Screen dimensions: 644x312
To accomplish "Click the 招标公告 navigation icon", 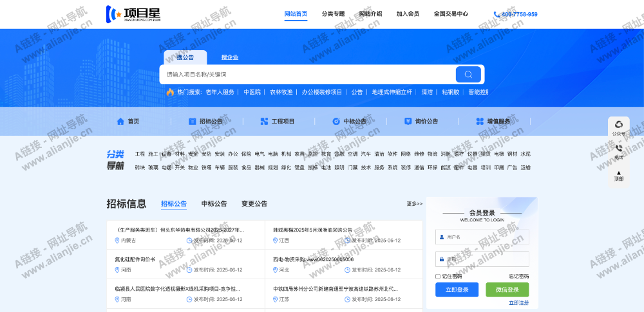I will point(192,121).
